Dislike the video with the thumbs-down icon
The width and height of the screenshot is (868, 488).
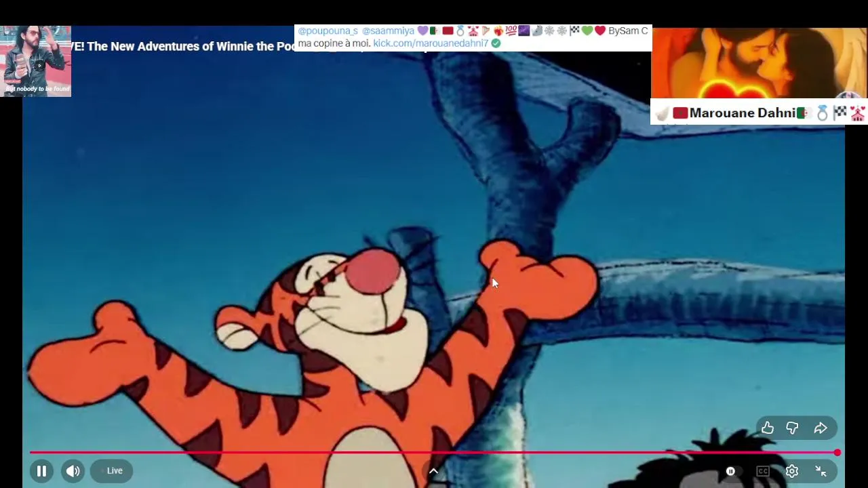click(792, 428)
